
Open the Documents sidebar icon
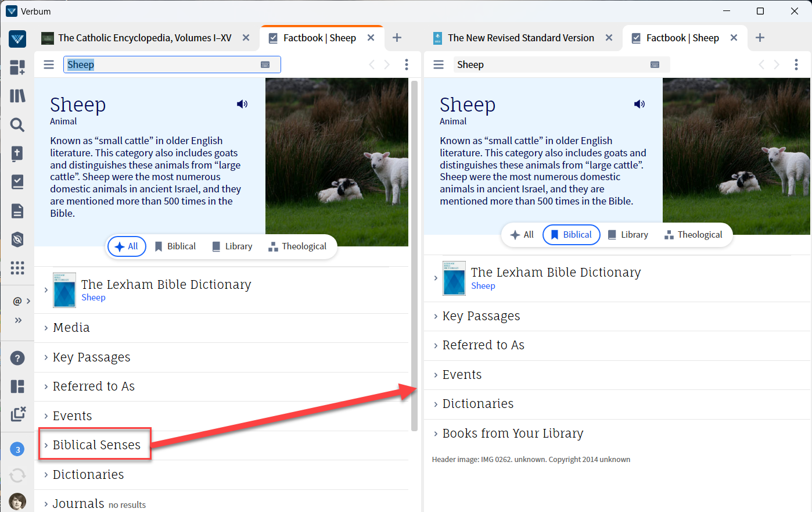pos(17,210)
